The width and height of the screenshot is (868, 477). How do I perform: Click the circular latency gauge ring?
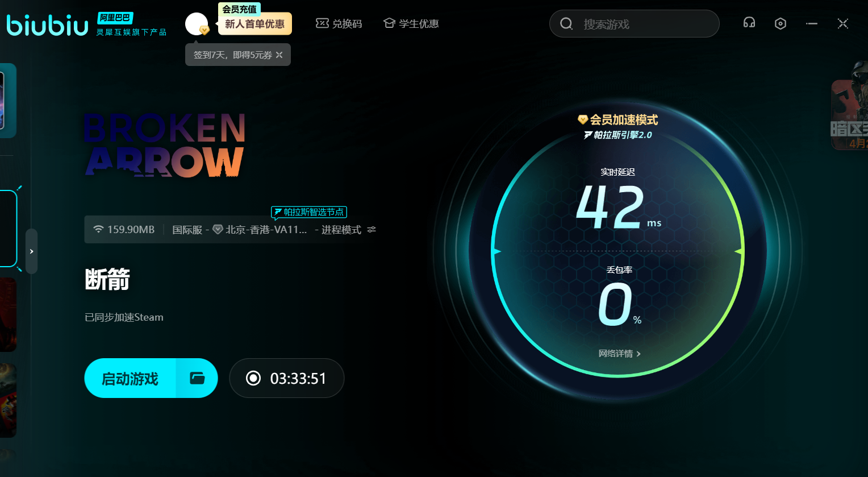pyautogui.click(x=742, y=251)
